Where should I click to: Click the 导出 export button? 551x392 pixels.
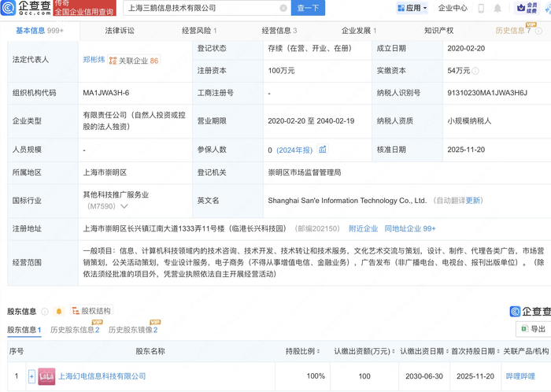coord(533,329)
